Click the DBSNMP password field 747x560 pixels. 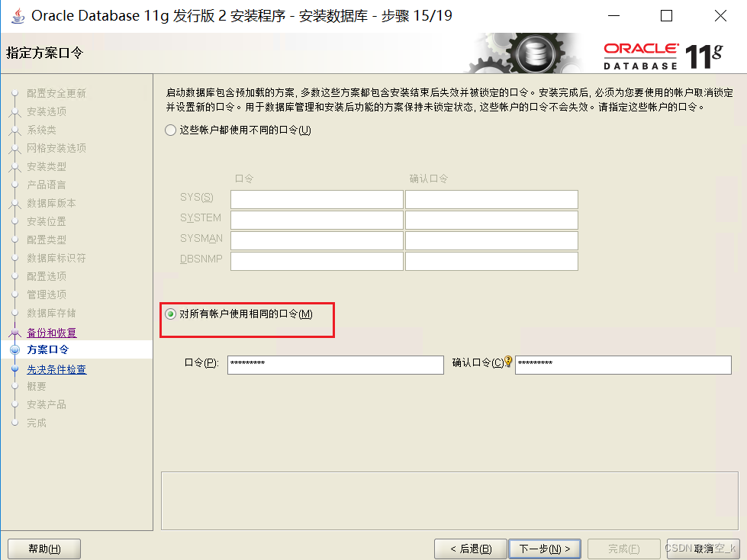click(x=315, y=261)
